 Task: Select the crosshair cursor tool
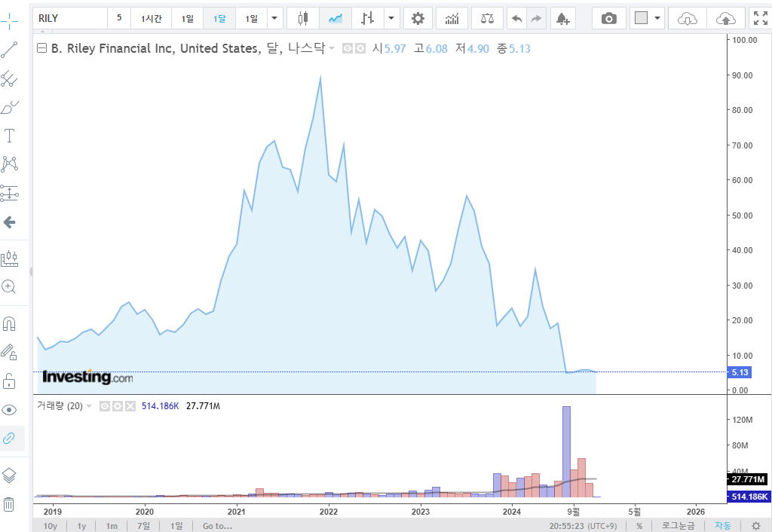[x=9, y=20]
